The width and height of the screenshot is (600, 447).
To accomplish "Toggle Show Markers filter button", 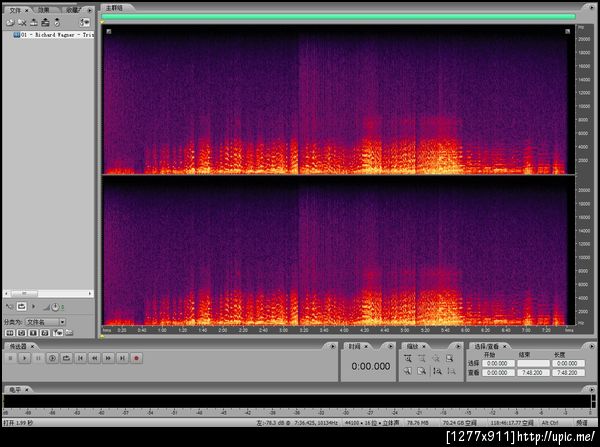I will (57, 333).
